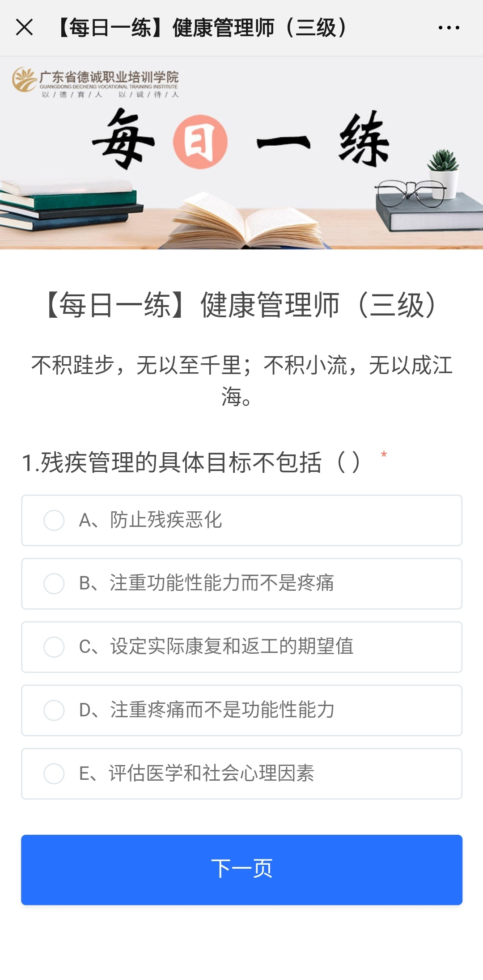Tap the calligraphy 练 character in banner

(363, 140)
